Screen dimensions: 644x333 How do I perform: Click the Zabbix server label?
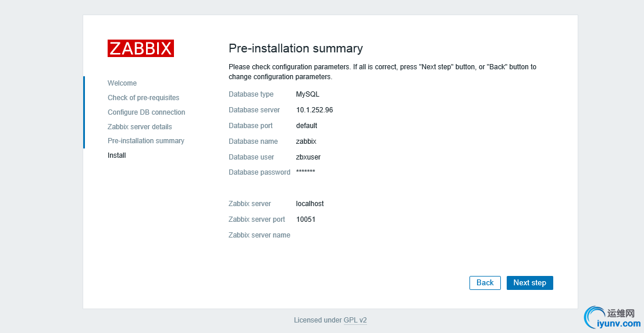[x=250, y=204]
